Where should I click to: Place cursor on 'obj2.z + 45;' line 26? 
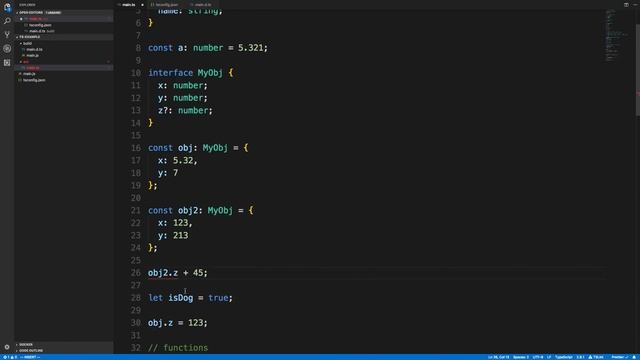pos(178,273)
